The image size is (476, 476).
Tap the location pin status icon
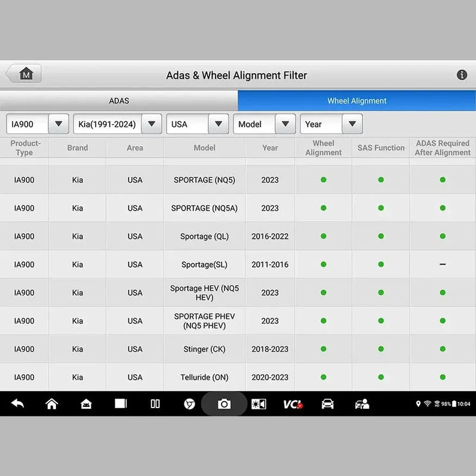click(418, 403)
